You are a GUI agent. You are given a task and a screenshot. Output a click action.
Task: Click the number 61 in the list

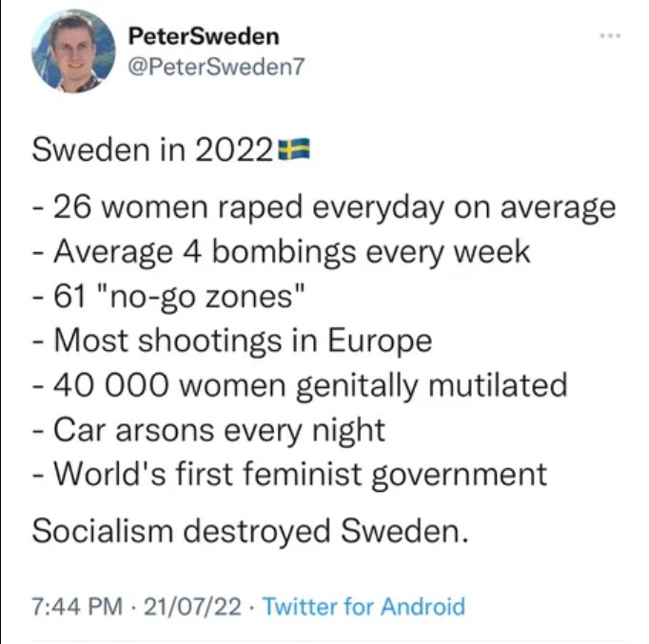[69, 296]
